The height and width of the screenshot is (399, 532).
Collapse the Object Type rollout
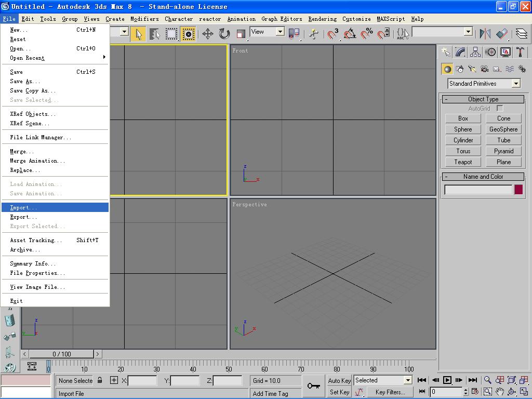pos(483,99)
